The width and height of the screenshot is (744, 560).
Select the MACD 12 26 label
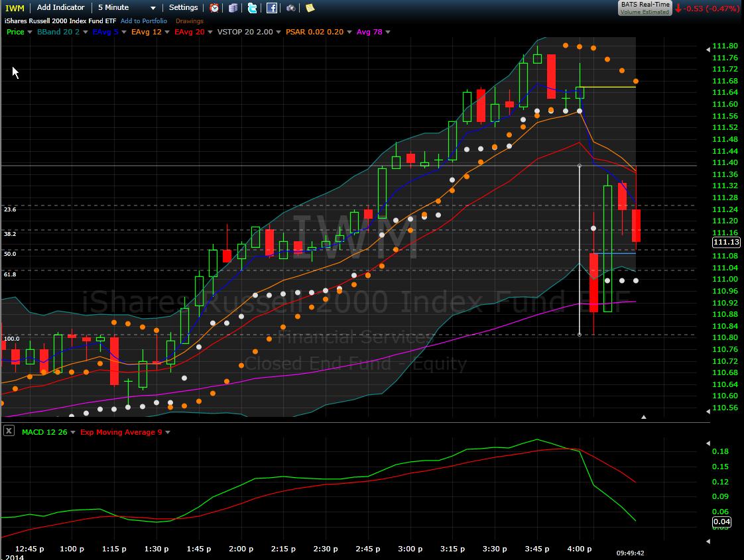click(x=44, y=432)
